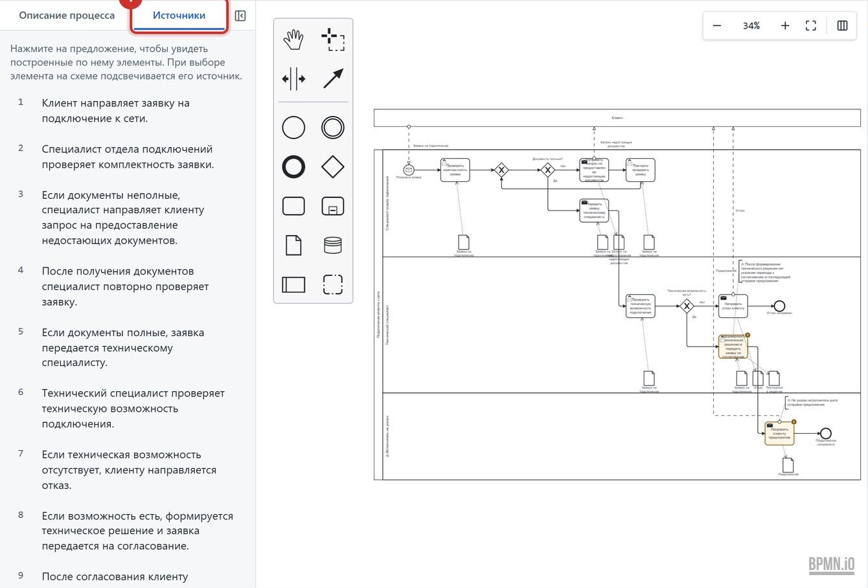Pick the pool/participant shape in palette
The height and width of the screenshot is (588, 868).
tap(293, 284)
